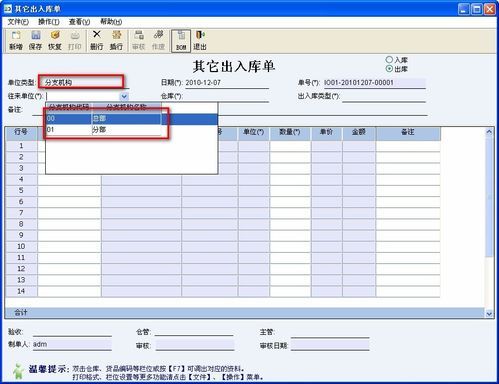Click the vertical scrollbar thumb of grid

(x=489, y=197)
